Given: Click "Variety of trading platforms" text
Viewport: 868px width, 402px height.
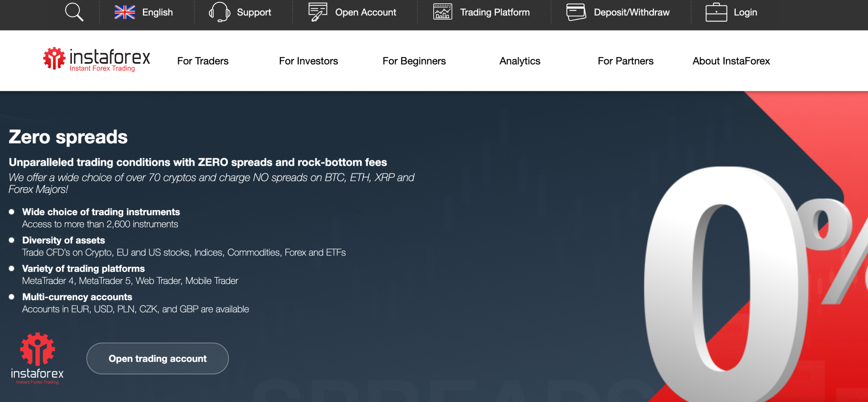Looking at the screenshot, I should pos(83,269).
